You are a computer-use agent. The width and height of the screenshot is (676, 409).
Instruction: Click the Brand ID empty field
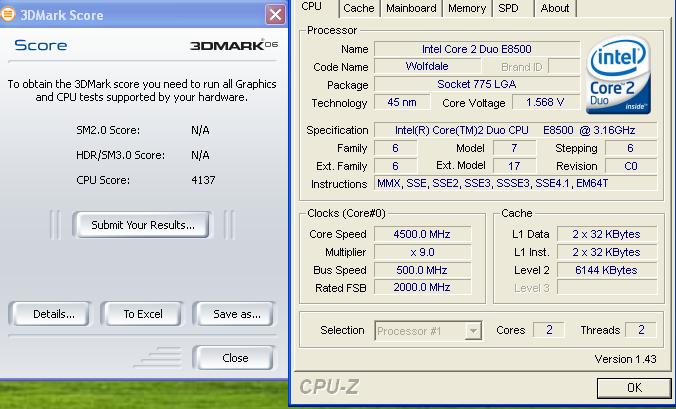(563, 66)
